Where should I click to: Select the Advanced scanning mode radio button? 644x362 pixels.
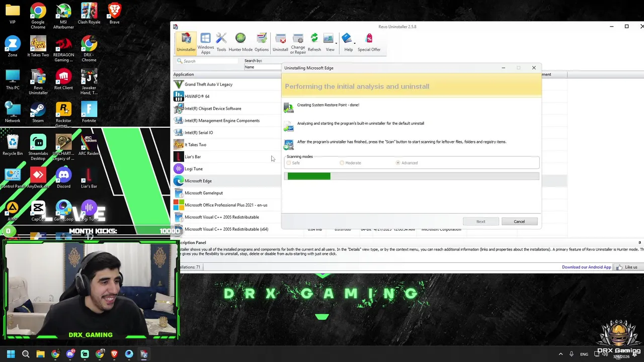(x=398, y=163)
